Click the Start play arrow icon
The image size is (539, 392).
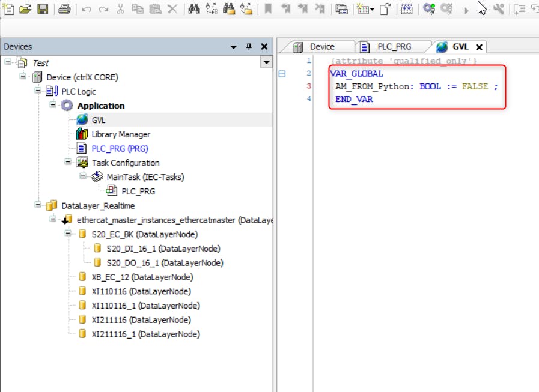point(466,11)
